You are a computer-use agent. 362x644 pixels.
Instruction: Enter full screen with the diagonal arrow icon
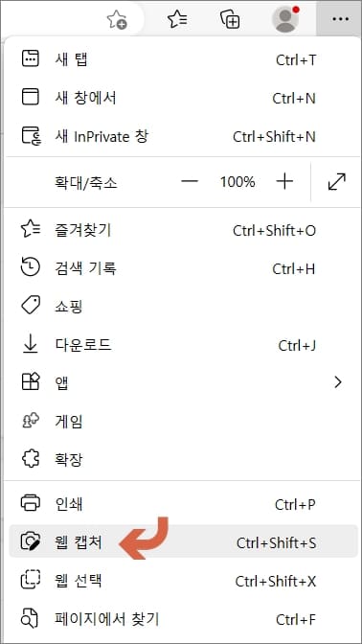point(337,182)
